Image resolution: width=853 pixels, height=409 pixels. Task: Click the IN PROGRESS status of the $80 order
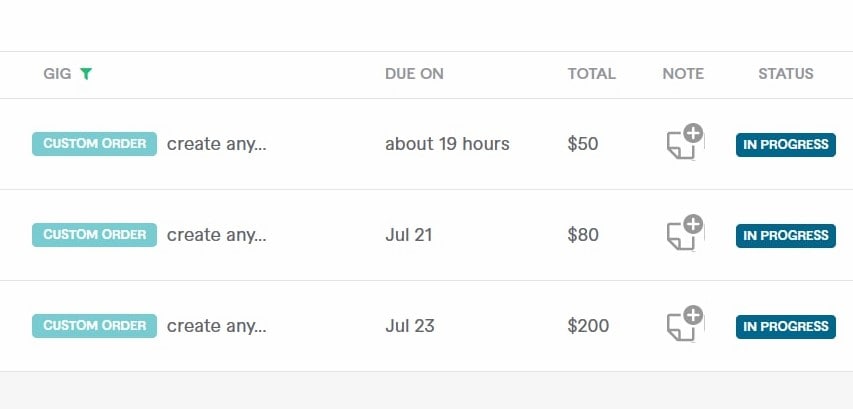786,236
